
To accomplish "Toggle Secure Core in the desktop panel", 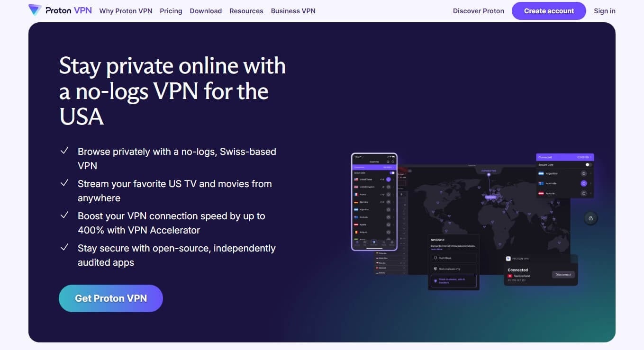I will click(588, 165).
